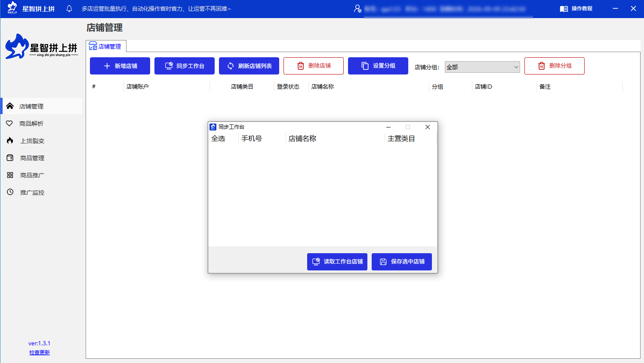The height and width of the screenshot is (363, 644).
Task: Open 设置分组 group settings
Action: [378, 66]
